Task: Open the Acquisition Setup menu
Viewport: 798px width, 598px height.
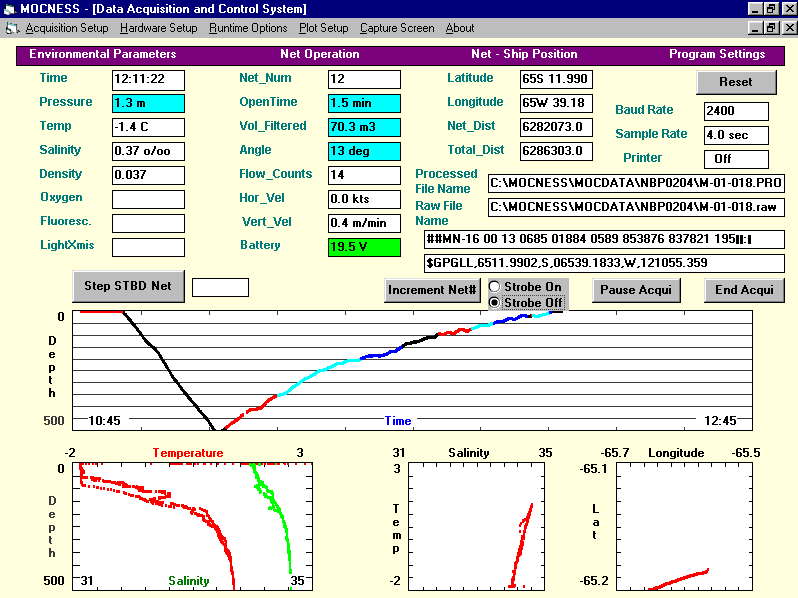Action: pyautogui.click(x=67, y=28)
